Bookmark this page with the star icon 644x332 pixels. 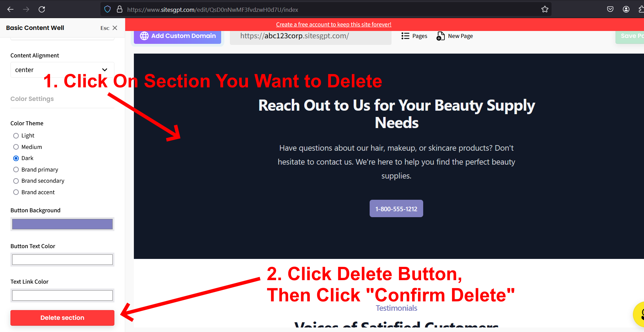coord(545,9)
